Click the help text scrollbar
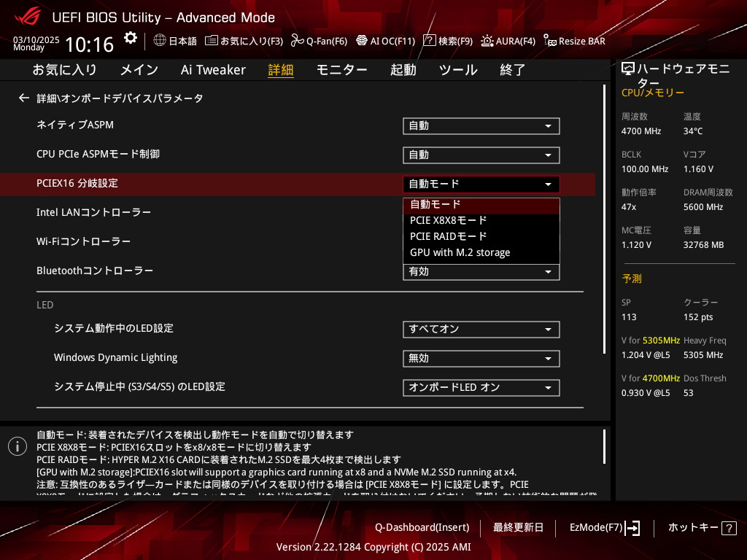Image resolution: width=747 pixels, height=560 pixels. click(605, 446)
